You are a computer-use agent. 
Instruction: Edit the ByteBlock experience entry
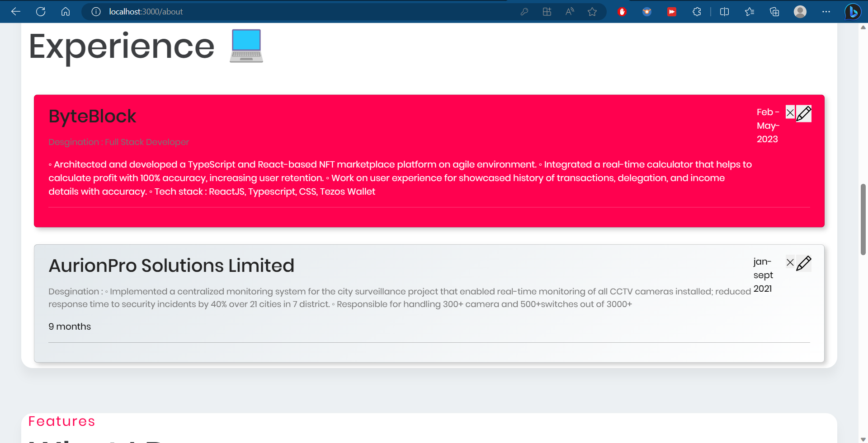(x=803, y=114)
